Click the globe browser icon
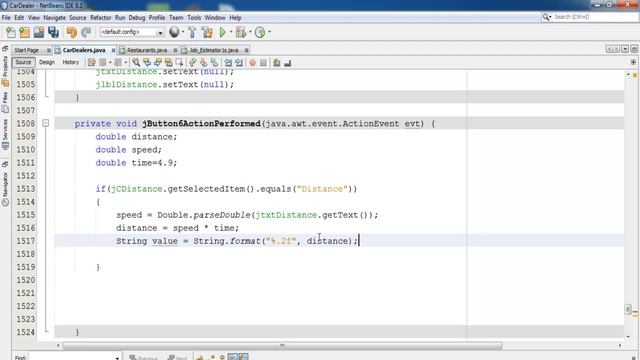640x360 pixels. click(174, 32)
